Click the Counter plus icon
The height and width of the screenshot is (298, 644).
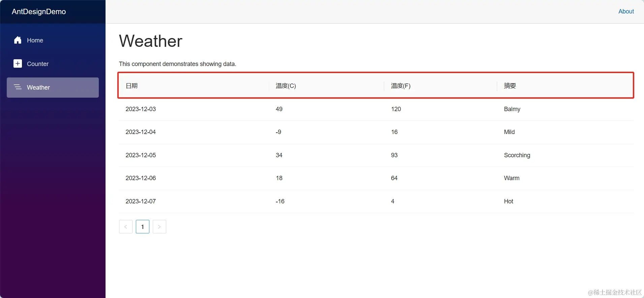[x=18, y=64]
